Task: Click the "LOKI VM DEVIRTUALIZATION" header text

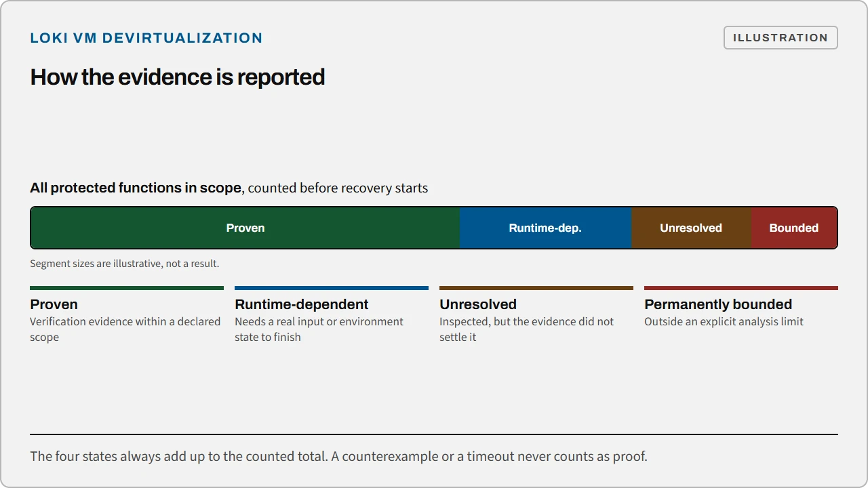Action: pos(146,38)
